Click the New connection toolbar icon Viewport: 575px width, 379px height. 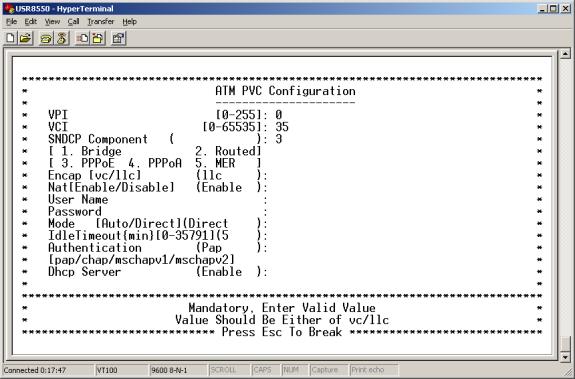11,38
